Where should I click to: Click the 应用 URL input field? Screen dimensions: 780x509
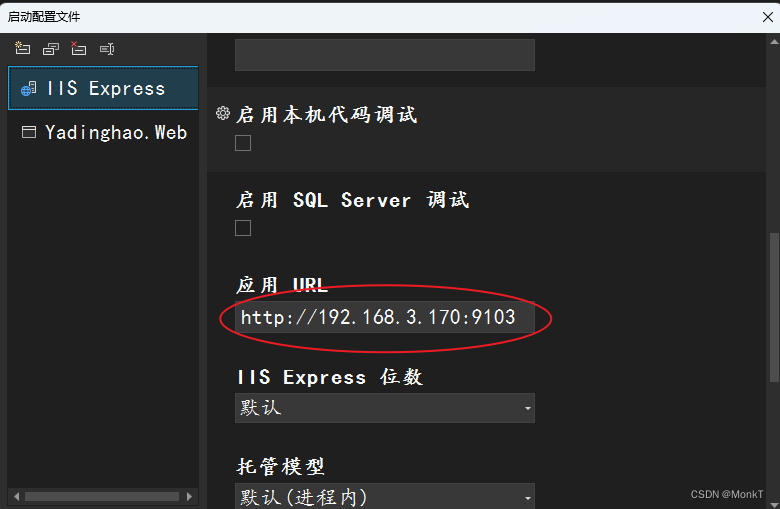click(385, 317)
